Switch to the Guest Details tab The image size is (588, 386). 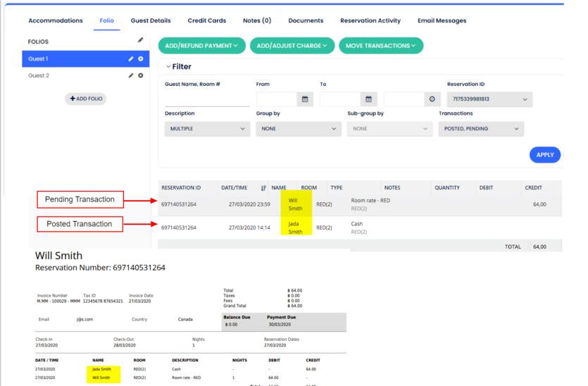(151, 20)
